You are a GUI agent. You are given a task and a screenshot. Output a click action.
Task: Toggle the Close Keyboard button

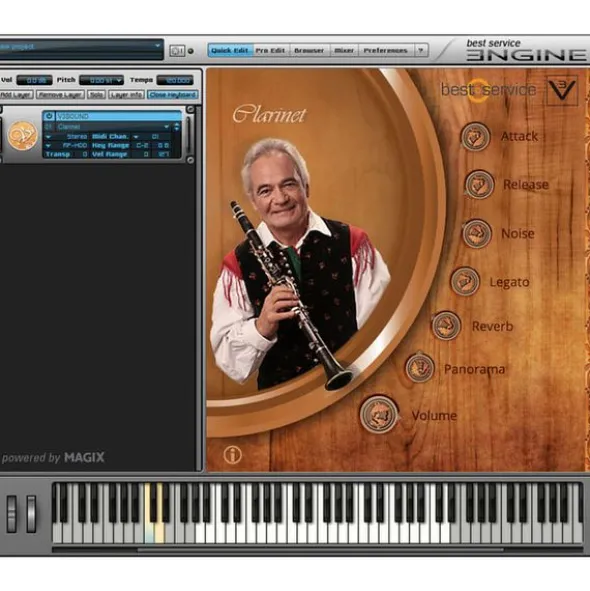[x=173, y=95]
